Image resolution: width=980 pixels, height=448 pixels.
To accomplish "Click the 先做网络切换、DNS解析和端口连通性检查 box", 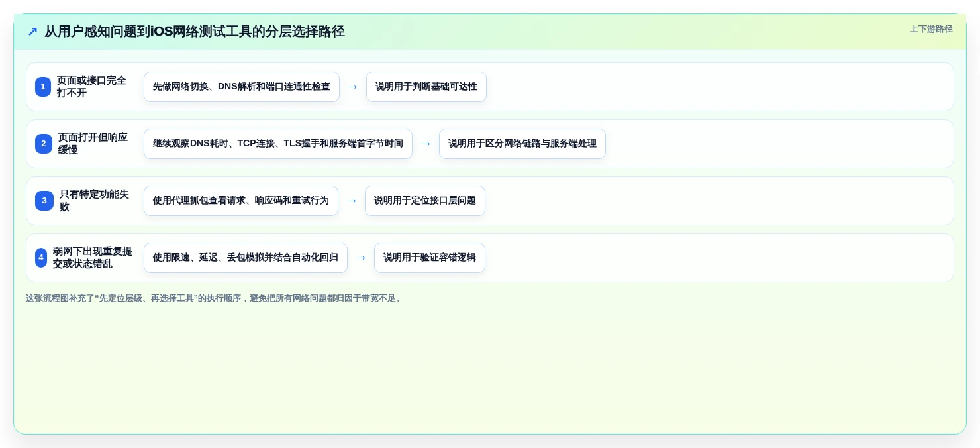I will tap(242, 87).
